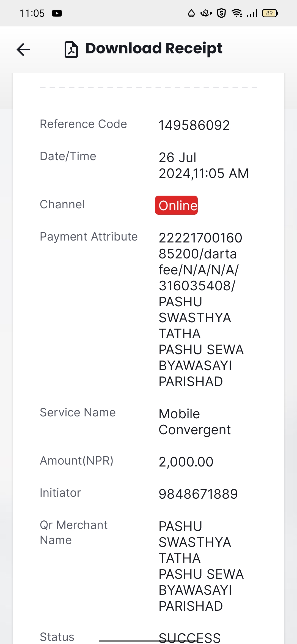The width and height of the screenshot is (297, 644).
Task: Tap the Qr Merchant Name value
Action: 201,566
